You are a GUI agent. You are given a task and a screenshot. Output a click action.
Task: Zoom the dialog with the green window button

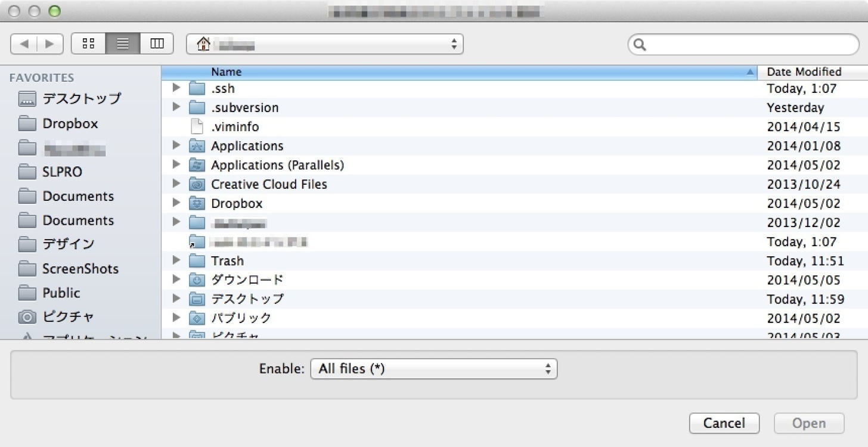coord(54,11)
